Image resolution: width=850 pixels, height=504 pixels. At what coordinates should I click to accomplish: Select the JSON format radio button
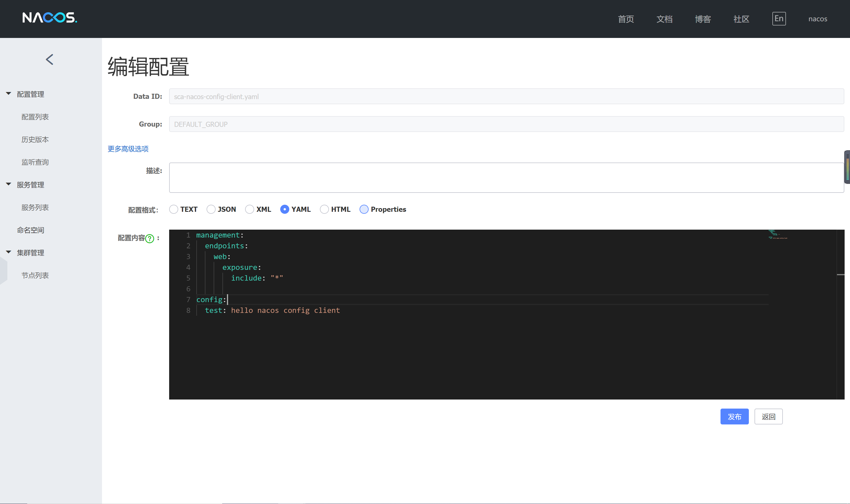[211, 209]
